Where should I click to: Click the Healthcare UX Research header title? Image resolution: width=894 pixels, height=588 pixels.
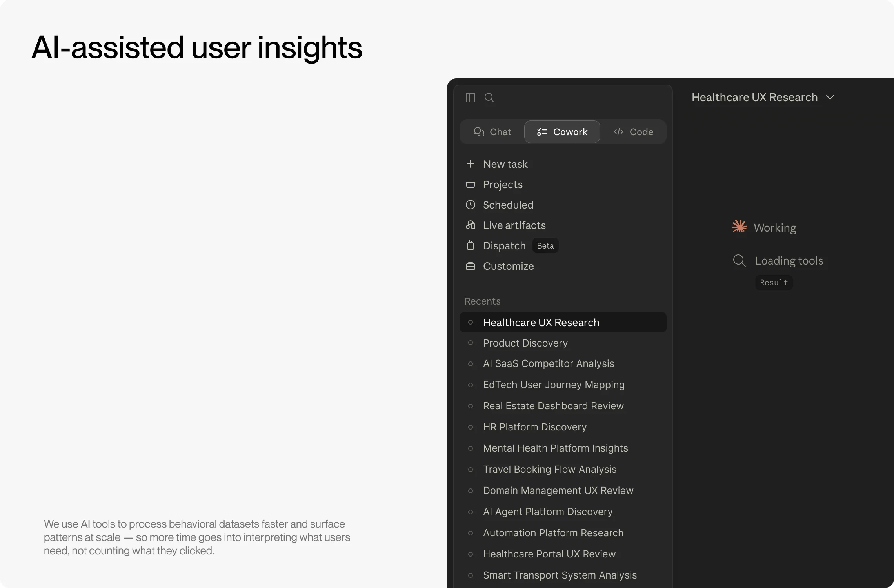[x=755, y=97]
